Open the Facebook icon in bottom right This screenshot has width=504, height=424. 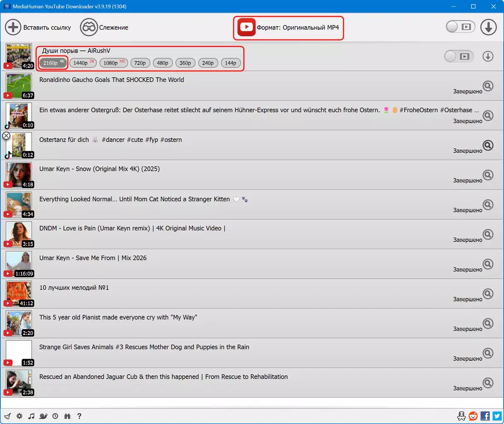(485, 416)
